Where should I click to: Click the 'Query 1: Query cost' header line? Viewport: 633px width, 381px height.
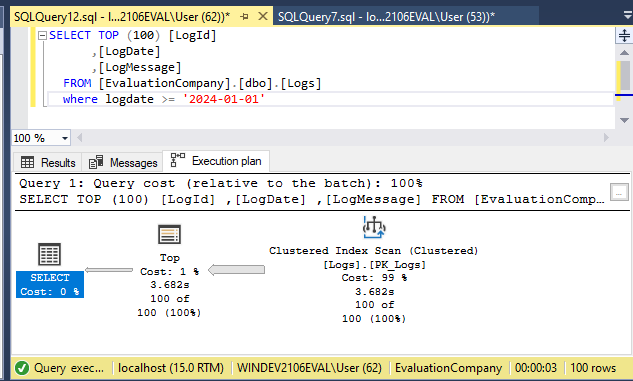point(221,183)
